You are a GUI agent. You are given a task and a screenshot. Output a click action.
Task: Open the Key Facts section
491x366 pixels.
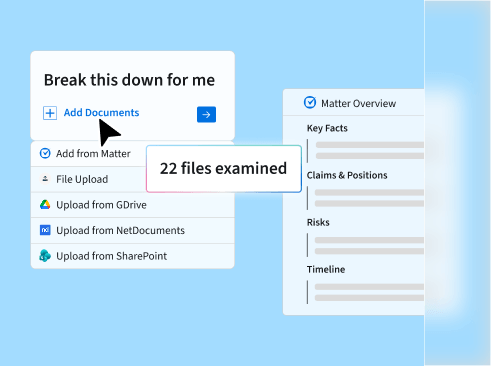327,128
